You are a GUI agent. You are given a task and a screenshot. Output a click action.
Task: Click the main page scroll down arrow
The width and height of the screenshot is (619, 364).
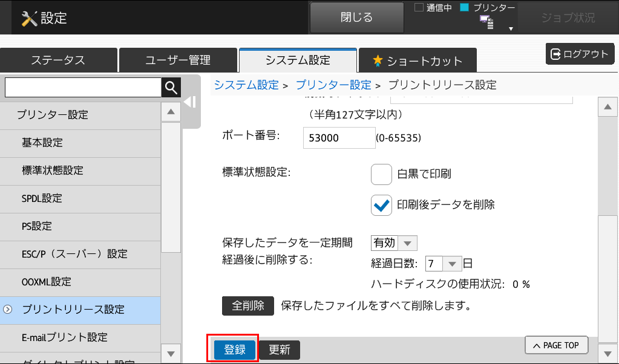[608, 353]
